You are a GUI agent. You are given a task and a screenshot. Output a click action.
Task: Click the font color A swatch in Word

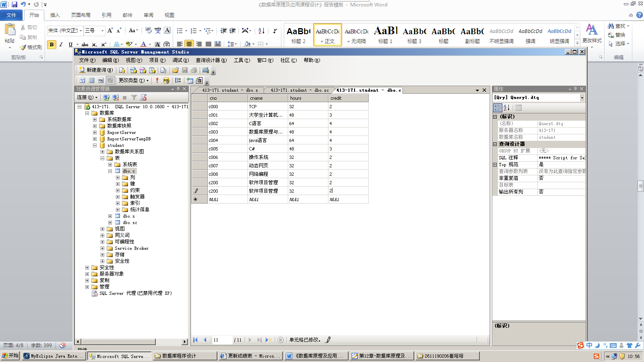click(x=143, y=44)
